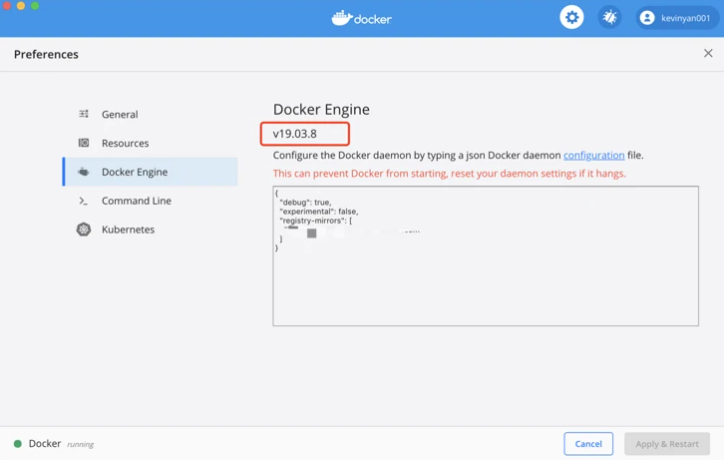Viewport: 724px width, 460px height.
Task: Click the bug troubleshoot icon
Action: pyautogui.click(x=609, y=18)
